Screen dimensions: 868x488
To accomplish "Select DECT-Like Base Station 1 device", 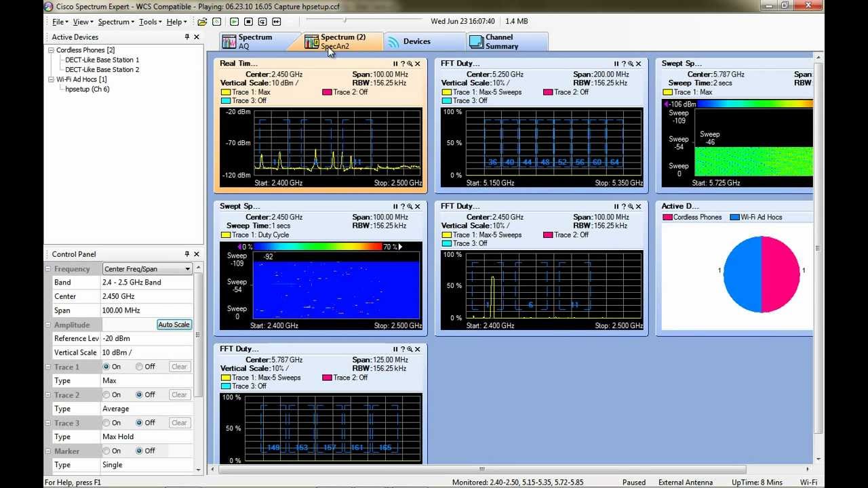I will (x=102, y=60).
